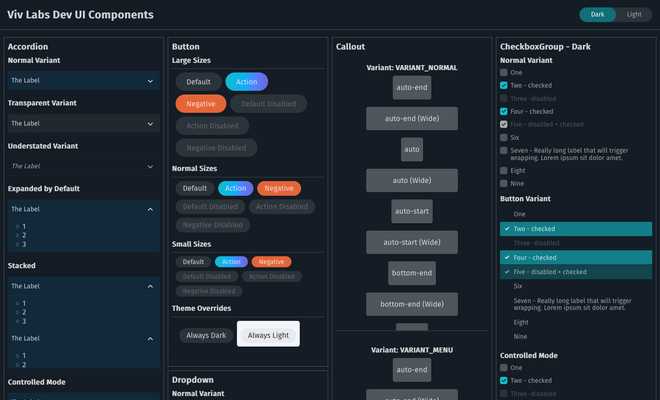Click the Theme Overrides heading
The width and height of the screenshot is (660, 400).
201,308
